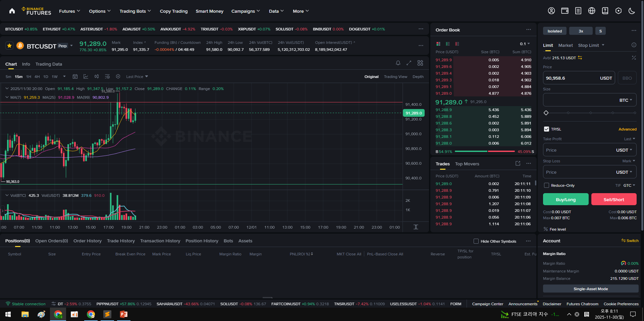Go to the home page icon
Viewport: 644px width, 321px height.
pyautogui.click(x=12, y=11)
